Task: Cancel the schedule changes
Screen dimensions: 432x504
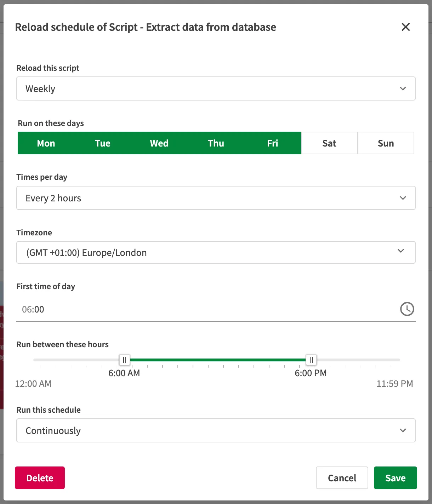Action: (x=341, y=477)
